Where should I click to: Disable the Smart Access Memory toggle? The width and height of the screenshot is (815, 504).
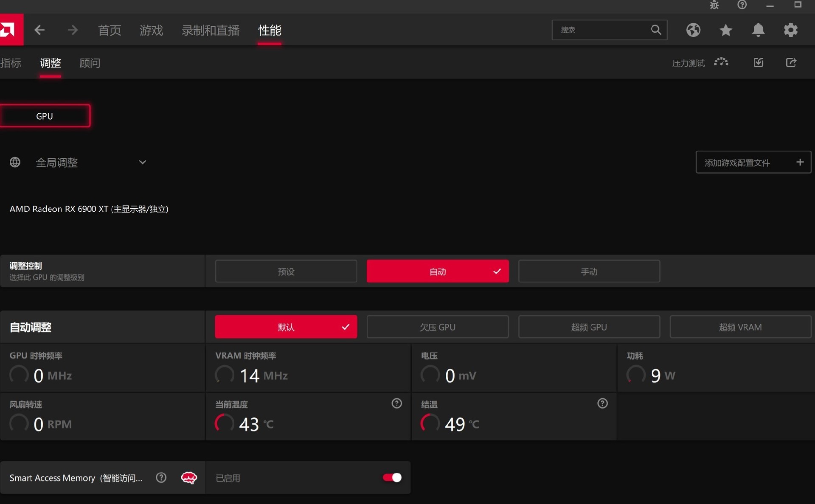click(391, 477)
